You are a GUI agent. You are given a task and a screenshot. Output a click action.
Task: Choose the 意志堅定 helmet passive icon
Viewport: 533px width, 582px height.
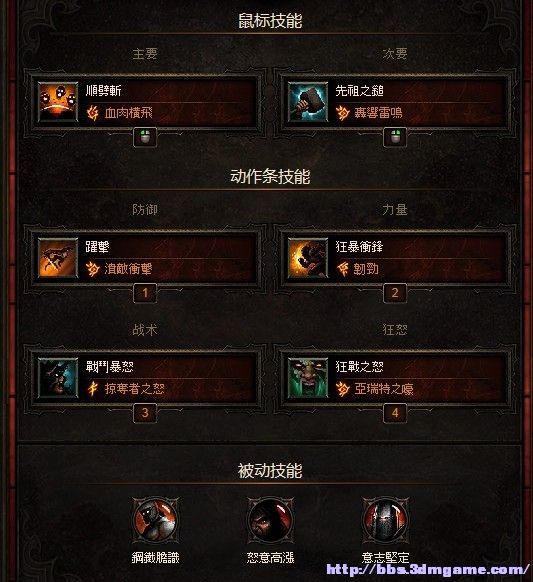pos(385,520)
